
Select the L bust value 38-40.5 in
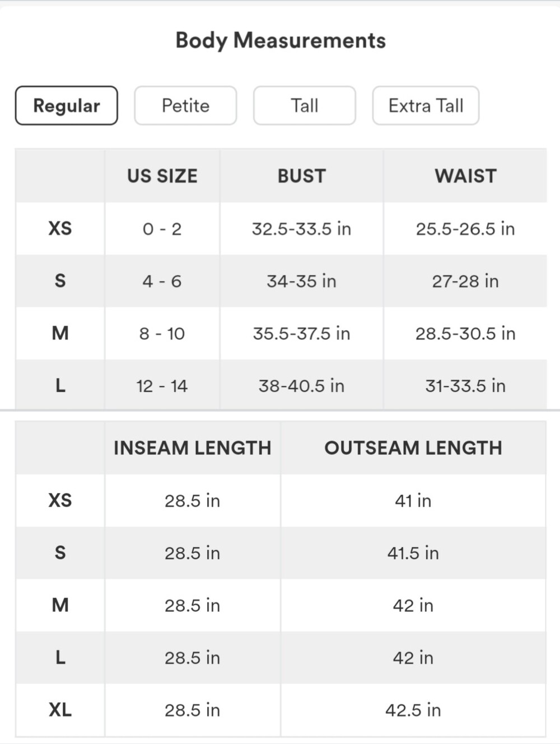301,386
